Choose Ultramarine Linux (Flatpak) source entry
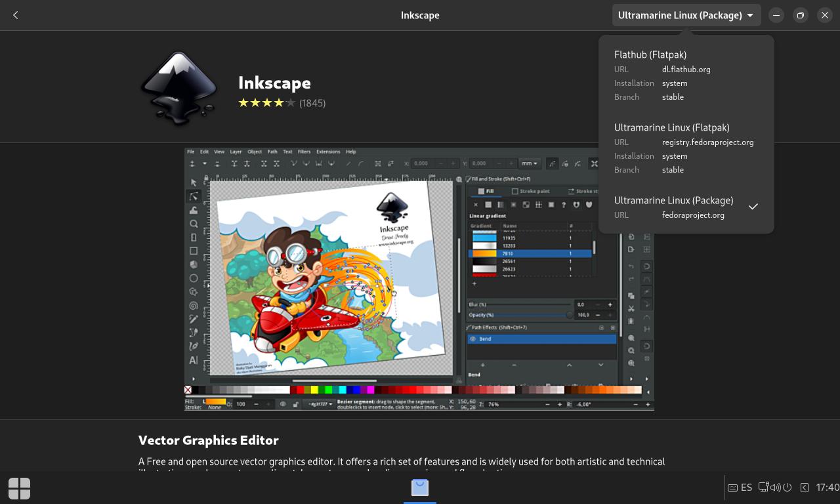 coord(686,148)
